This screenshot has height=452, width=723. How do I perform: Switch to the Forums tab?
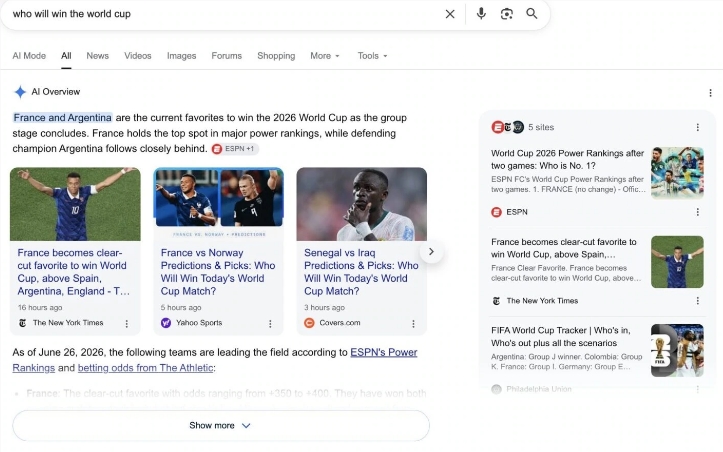(226, 56)
